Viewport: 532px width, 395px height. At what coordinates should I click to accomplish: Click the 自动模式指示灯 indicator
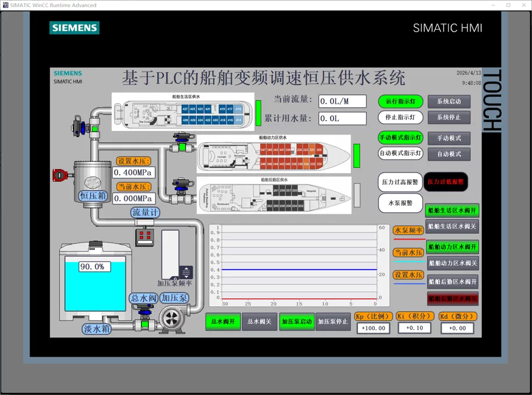point(400,153)
